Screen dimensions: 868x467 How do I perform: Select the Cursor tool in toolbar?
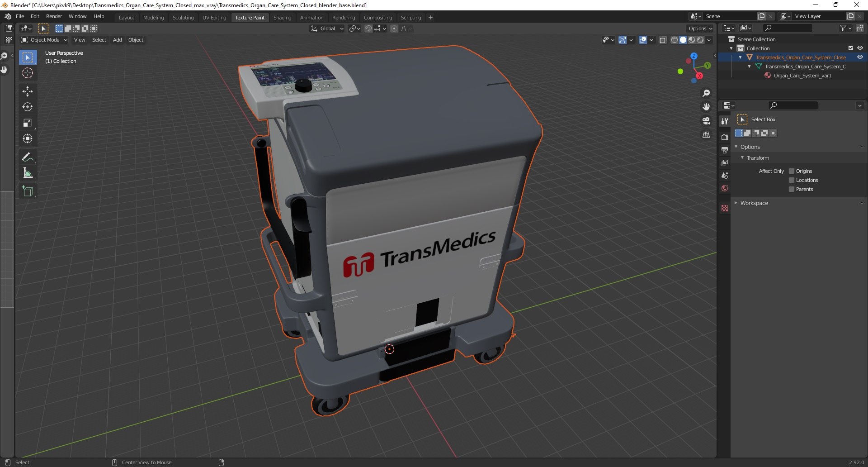point(28,73)
